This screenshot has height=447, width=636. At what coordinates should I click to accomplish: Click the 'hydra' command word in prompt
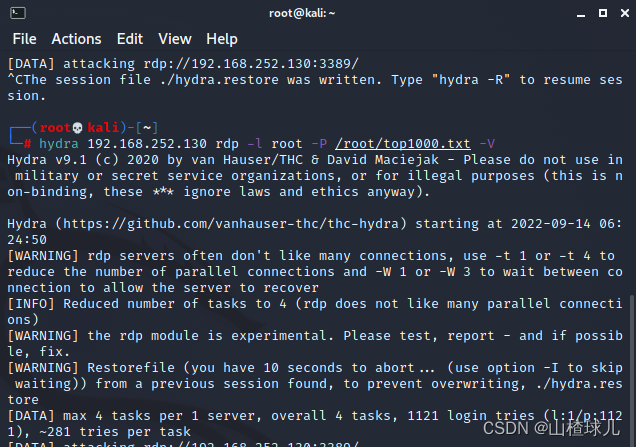tap(59, 144)
